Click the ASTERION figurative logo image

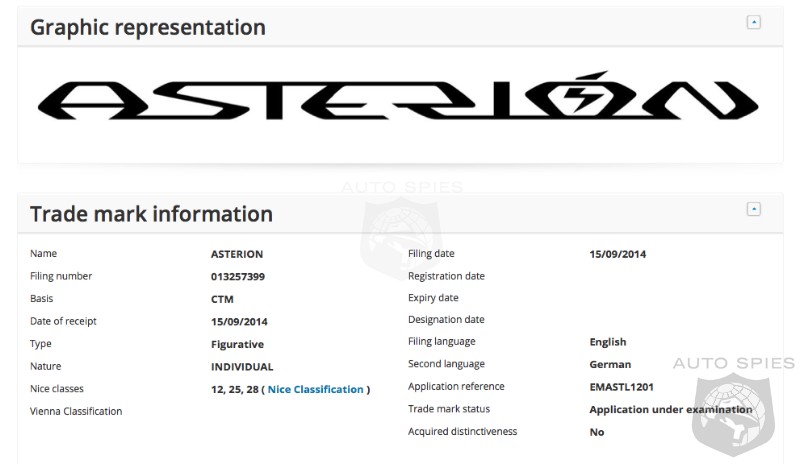point(397,99)
